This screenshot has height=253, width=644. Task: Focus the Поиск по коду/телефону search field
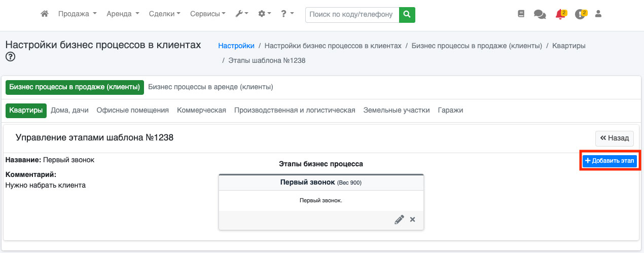(352, 15)
